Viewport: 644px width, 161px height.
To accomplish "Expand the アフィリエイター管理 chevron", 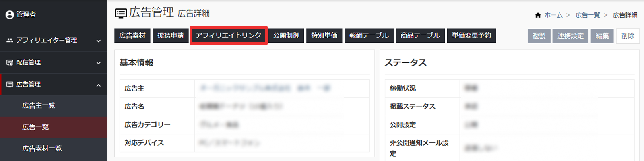I will pos(99,41).
